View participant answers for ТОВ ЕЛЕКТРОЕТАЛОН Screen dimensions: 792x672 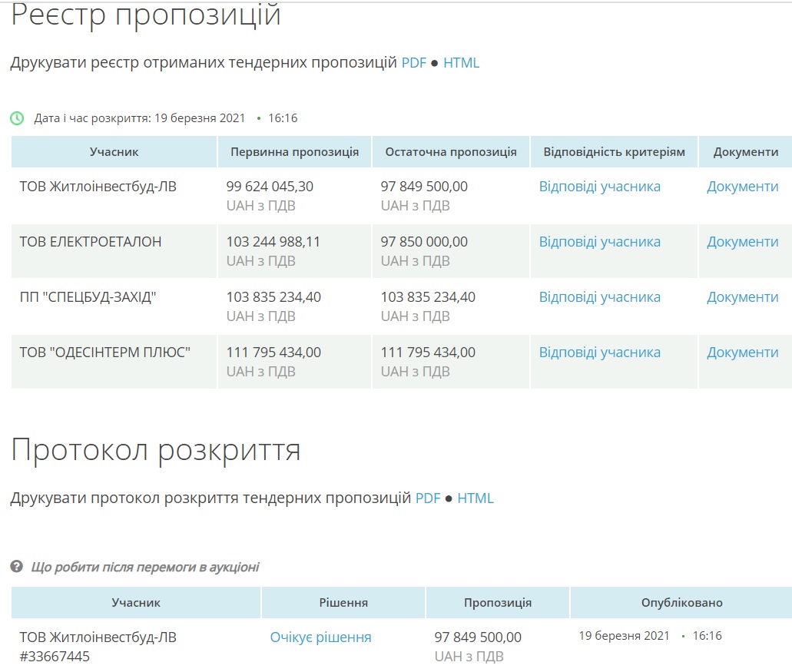[599, 242]
